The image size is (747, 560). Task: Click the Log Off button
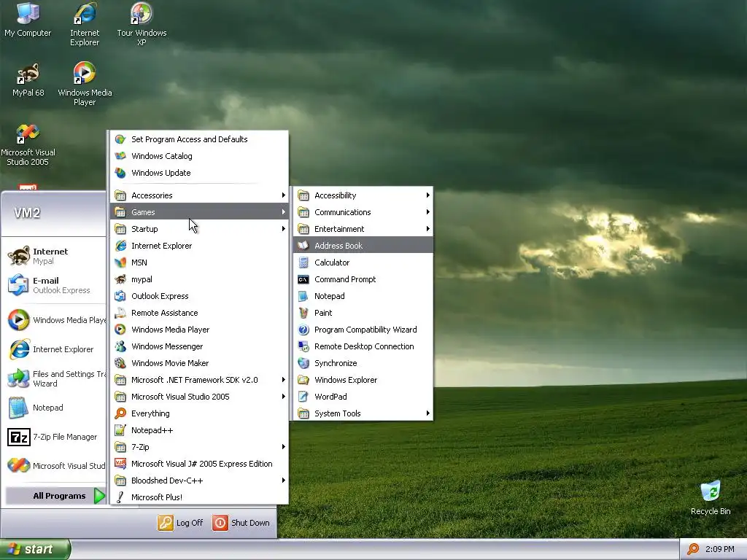[x=181, y=522]
